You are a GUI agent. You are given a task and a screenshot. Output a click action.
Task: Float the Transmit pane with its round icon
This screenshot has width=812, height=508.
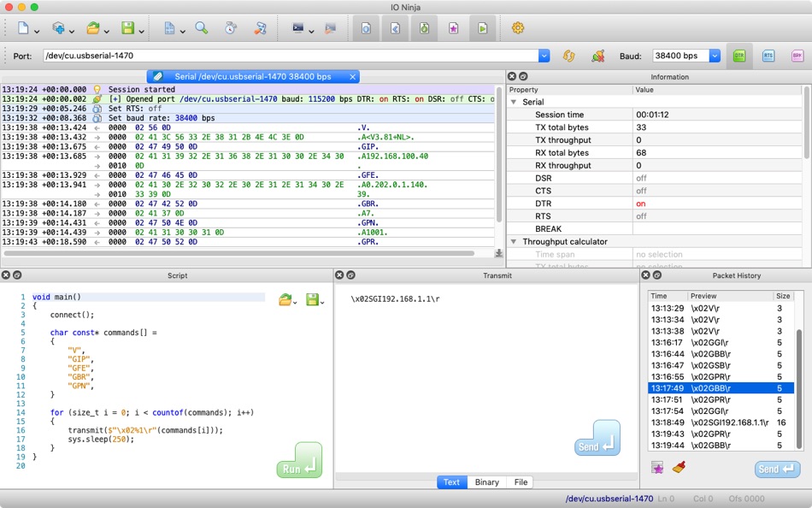(x=350, y=275)
